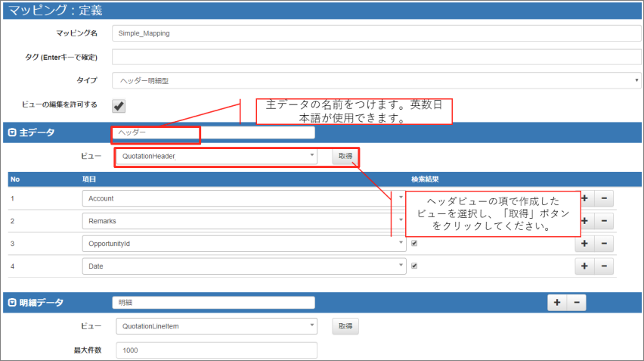Click 取得 button beside QuotationLineItem
Viewport: 644px width, 361px height.
click(345, 326)
